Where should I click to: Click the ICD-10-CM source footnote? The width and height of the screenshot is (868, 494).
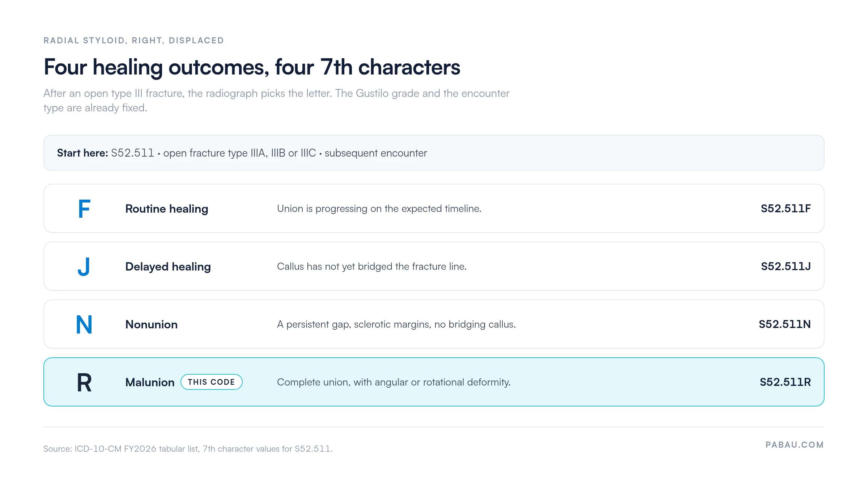coord(188,449)
